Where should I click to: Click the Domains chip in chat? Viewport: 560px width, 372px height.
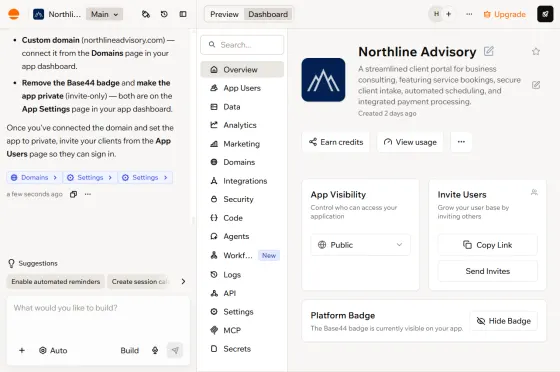(x=34, y=177)
